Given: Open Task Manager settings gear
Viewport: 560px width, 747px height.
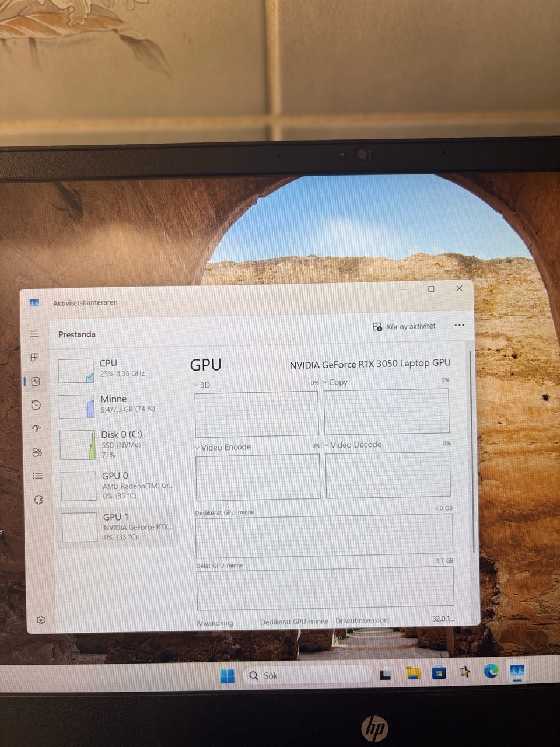Looking at the screenshot, I should pos(41,620).
